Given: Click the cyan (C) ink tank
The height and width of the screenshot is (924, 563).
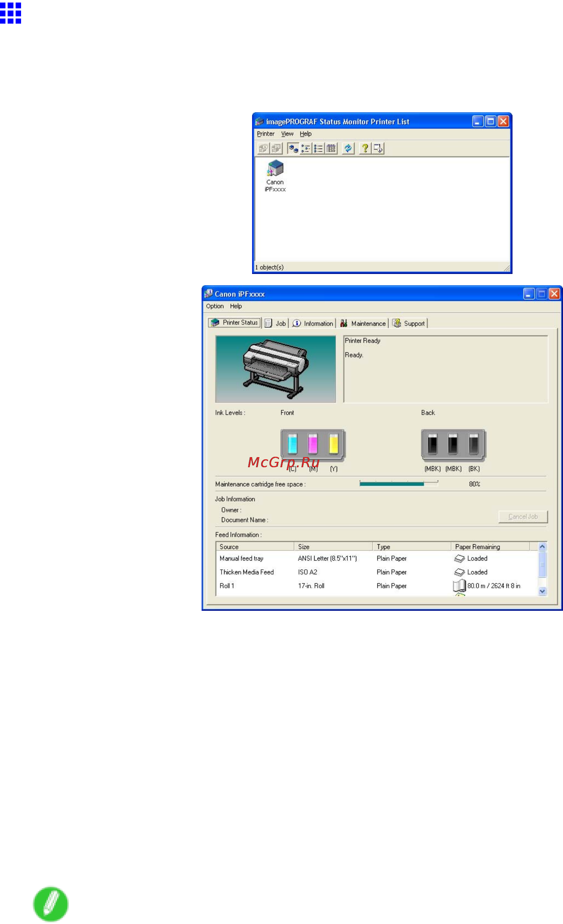Looking at the screenshot, I should click(x=292, y=444).
